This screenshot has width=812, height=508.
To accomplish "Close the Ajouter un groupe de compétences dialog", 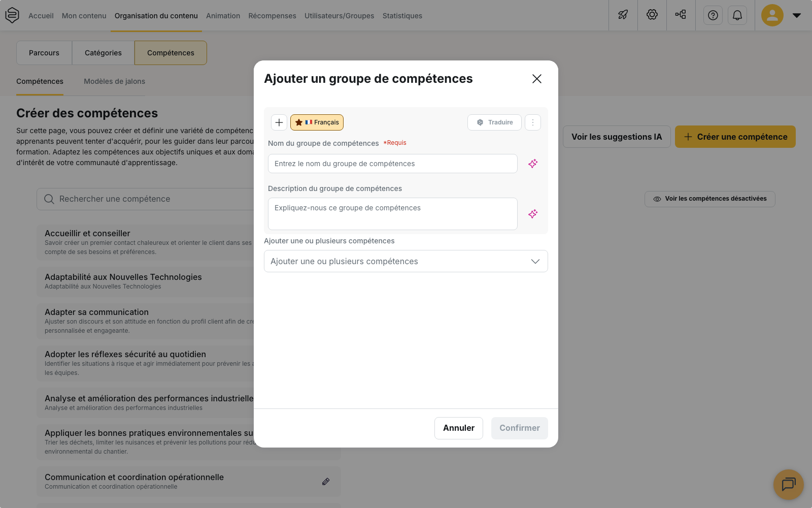I will [x=537, y=79].
